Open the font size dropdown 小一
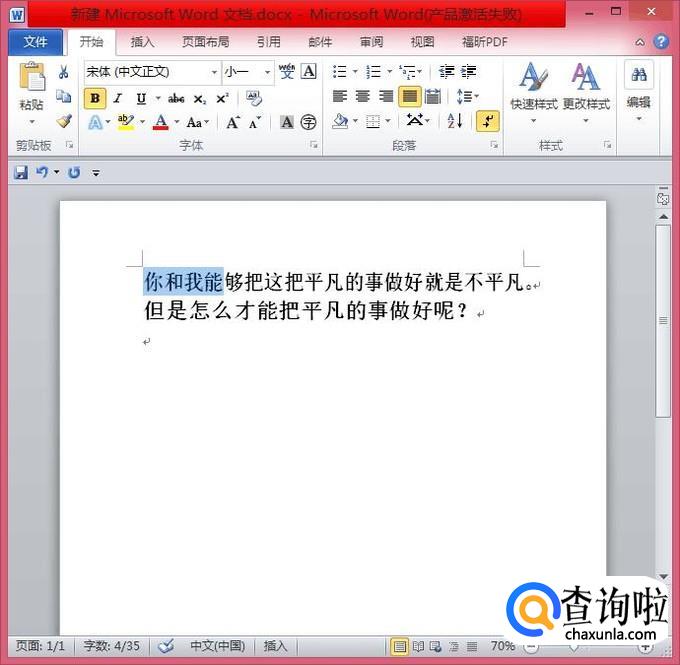 coord(248,72)
